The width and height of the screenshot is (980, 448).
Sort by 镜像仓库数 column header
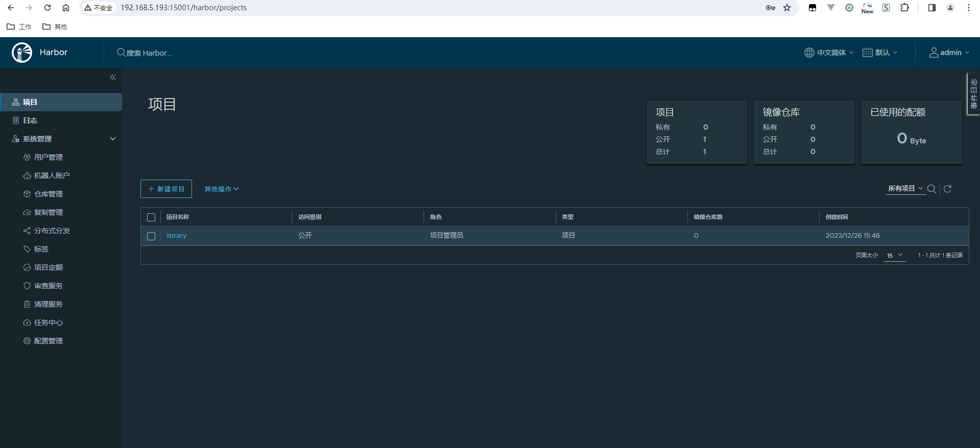[708, 217]
